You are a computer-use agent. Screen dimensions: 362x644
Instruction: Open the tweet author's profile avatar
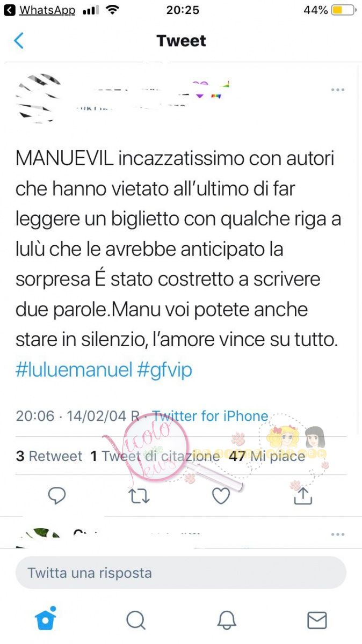coord(37,97)
